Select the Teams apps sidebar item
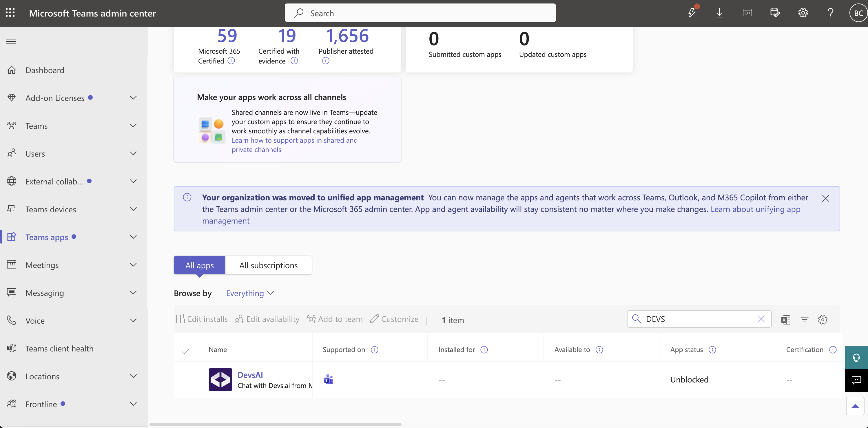 [x=47, y=237]
